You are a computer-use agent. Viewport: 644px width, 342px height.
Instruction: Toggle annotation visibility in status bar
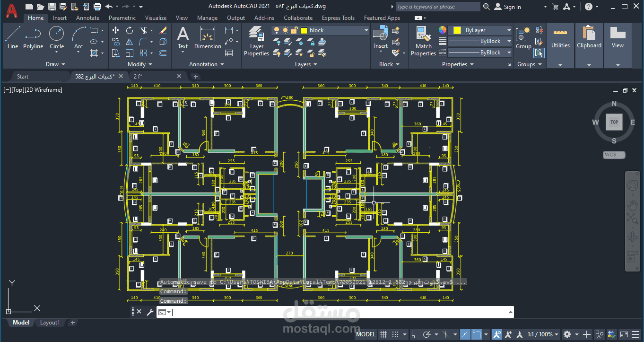pos(496,334)
